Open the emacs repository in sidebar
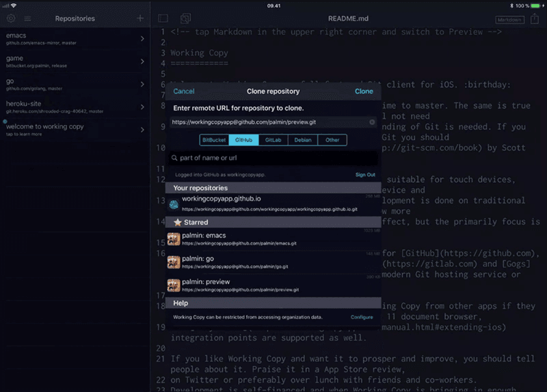Image resolution: width=547 pixels, height=392 pixels. click(x=75, y=39)
